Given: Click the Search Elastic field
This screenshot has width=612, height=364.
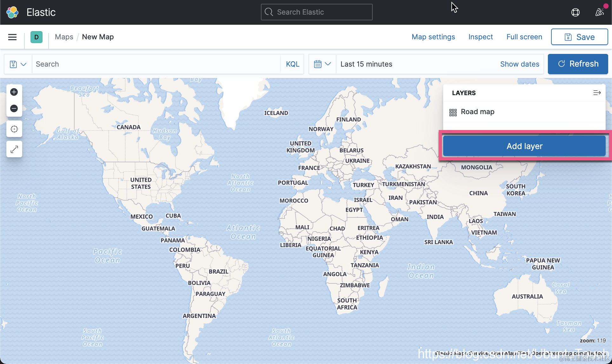Looking at the screenshot, I should tap(316, 12).
